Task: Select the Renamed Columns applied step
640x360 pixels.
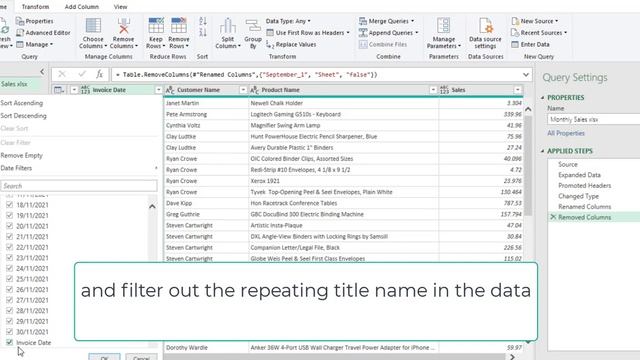Action: (x=584, y=207)
